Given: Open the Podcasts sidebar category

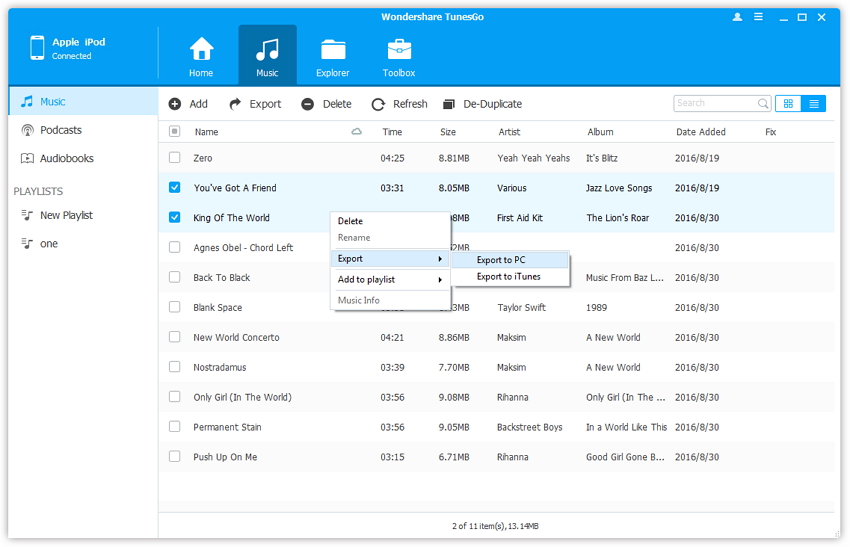Looking at the screenshot, I should [x=60, y=130].
